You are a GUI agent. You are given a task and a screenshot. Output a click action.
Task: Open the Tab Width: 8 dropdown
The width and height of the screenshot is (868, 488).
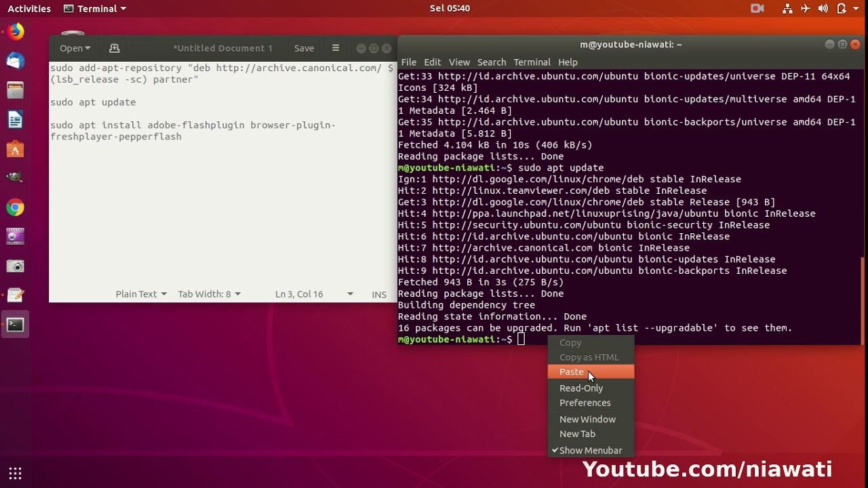[209, 294]
